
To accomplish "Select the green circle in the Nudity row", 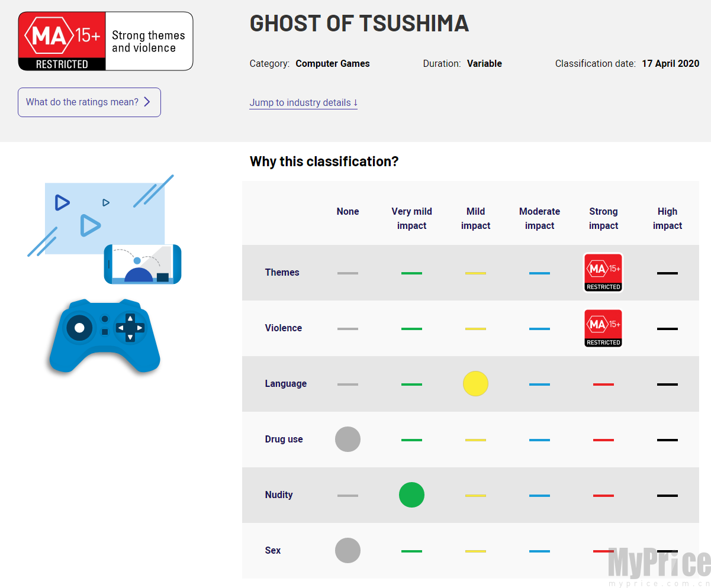I will pos(411,495).
